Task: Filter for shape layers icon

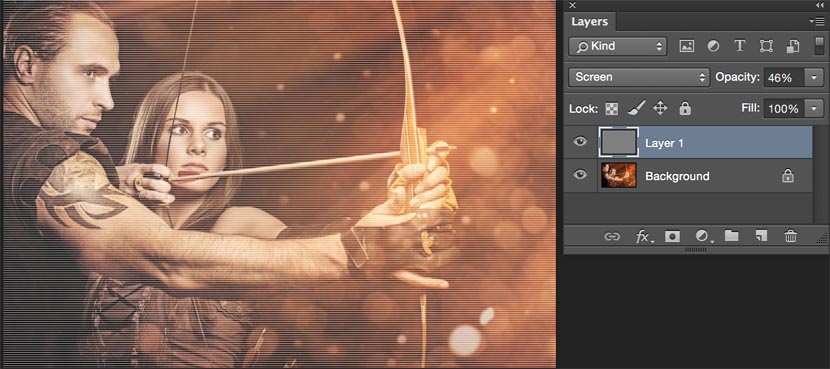Action: (766, 47)
